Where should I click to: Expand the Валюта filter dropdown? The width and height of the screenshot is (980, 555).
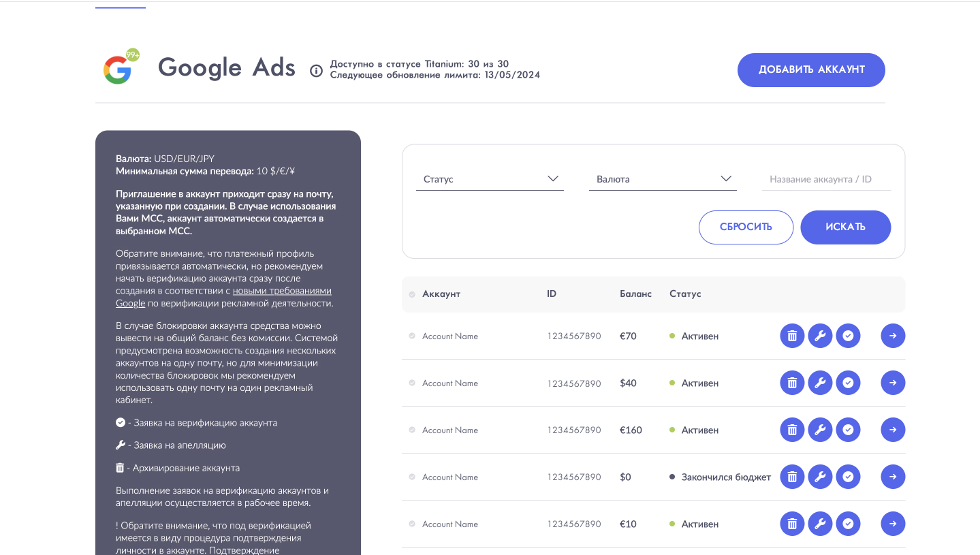coord(663,179)
